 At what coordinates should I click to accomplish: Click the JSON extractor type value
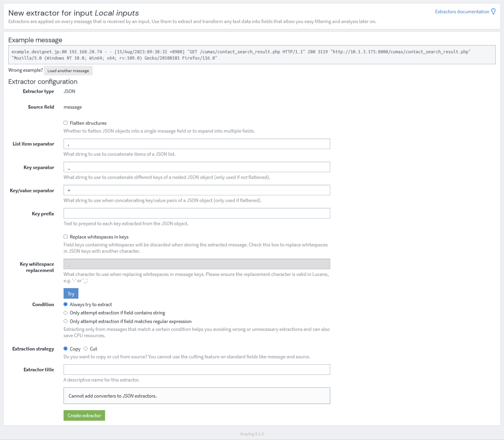(x=69, y=91)
